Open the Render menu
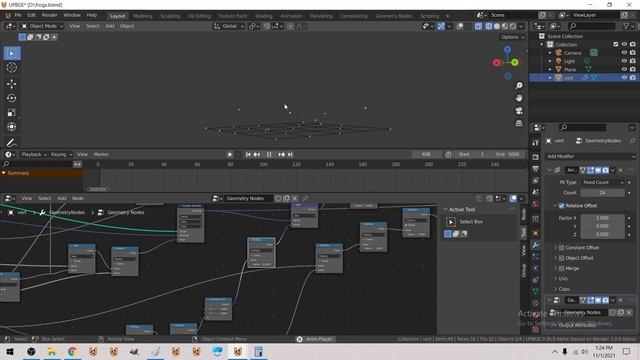Viewport: 640px width, 360px height. click(x=49, y=15)
